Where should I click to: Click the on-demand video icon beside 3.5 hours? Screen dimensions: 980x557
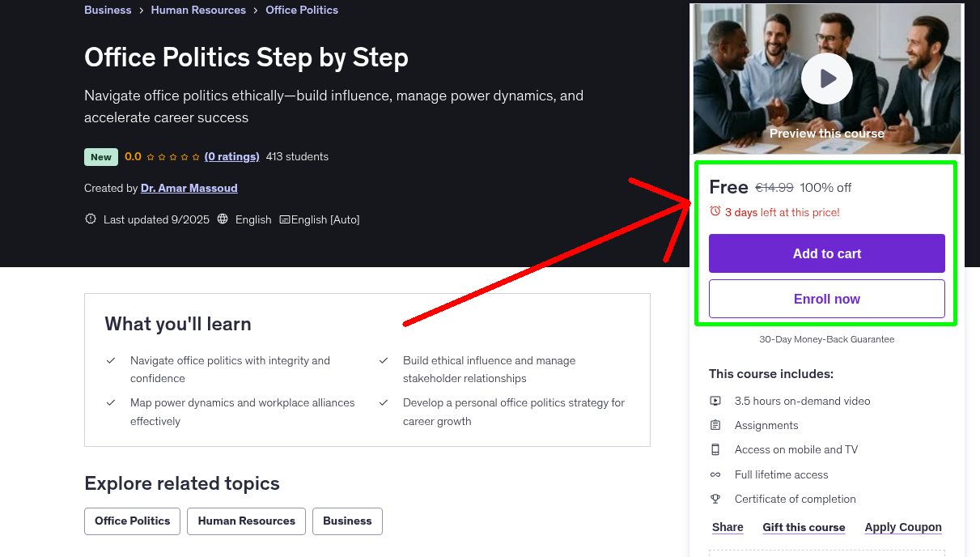pyautogui.click(x=715, y=400)
